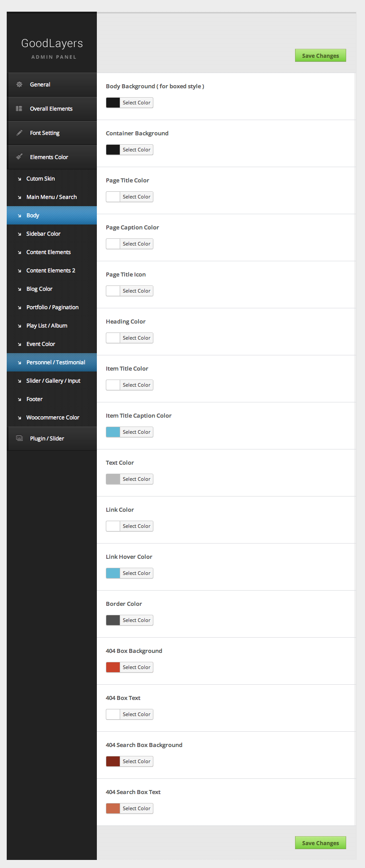Open the Content Elements 2 submenu item
This screenshot has width=365, height=868.
point(51,270)
